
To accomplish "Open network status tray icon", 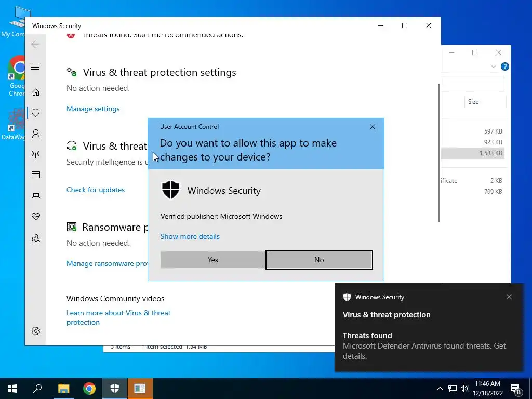I will pyautogui.click(x=453, y=389).
